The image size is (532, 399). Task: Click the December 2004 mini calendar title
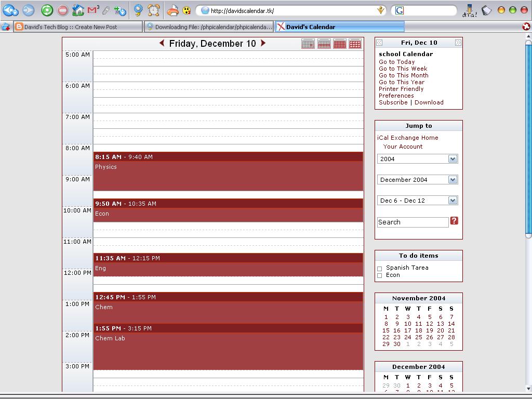pyautogui.click(x=419, y=367)
